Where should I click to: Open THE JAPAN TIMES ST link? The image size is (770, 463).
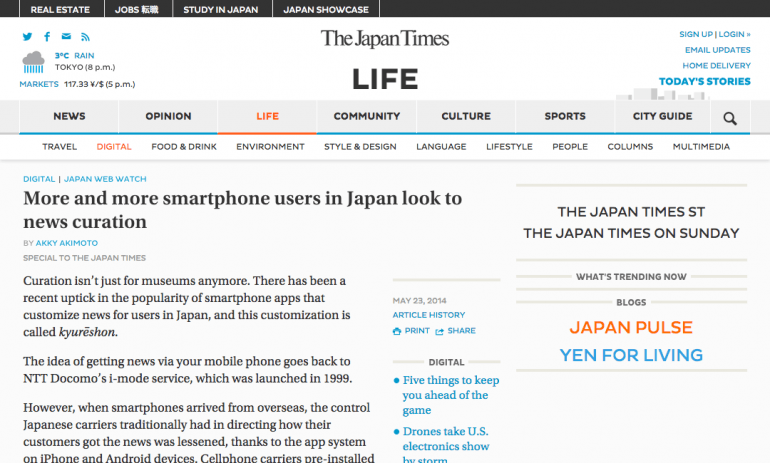(631, 212)
